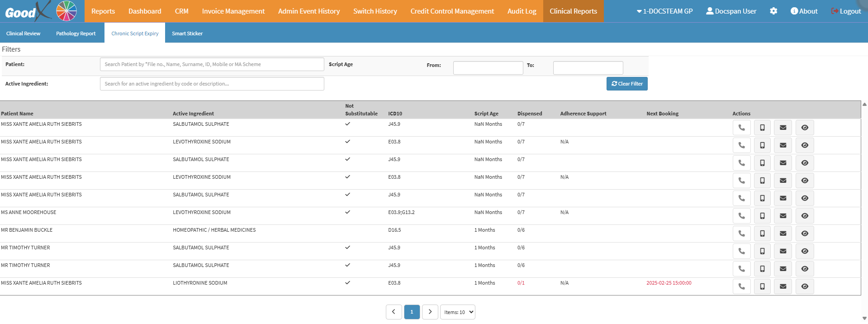The width and height of the screenshot is (868, 324).
Task: Click phone call icon for Ms Anne Moorehouse
Action: (741, 216)
